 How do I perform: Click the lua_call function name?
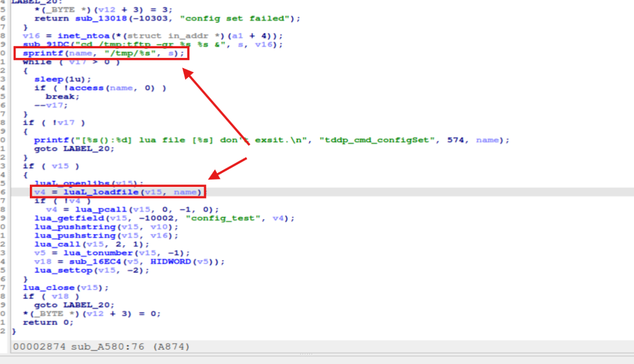pyautogui.click(x=57, y=245)
